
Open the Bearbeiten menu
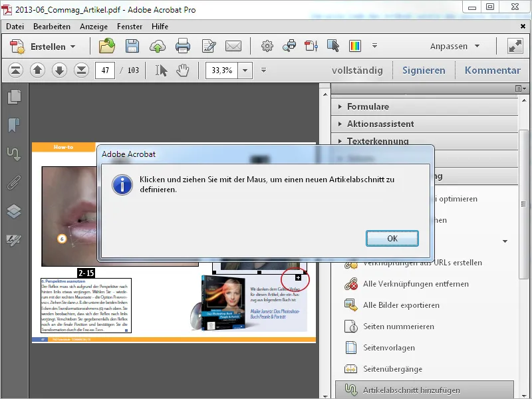tap(52, 26)
